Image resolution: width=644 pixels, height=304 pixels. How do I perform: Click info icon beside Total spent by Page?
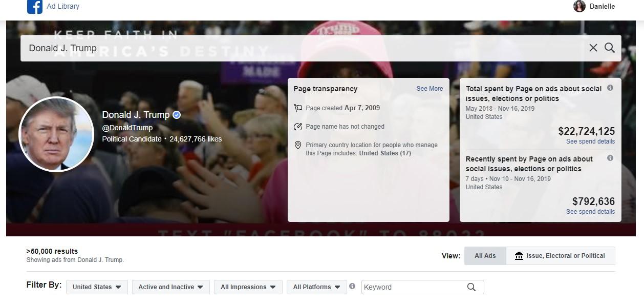610,88
